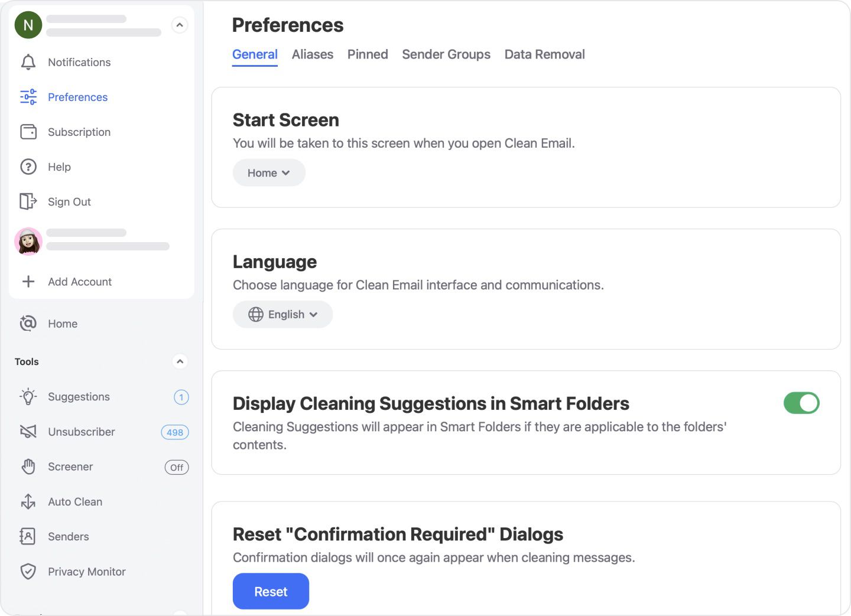Disable Display Cleaning Suggestions in Smart Folders
The width and height of the screenshot is (851, 616).
point(801,403)
